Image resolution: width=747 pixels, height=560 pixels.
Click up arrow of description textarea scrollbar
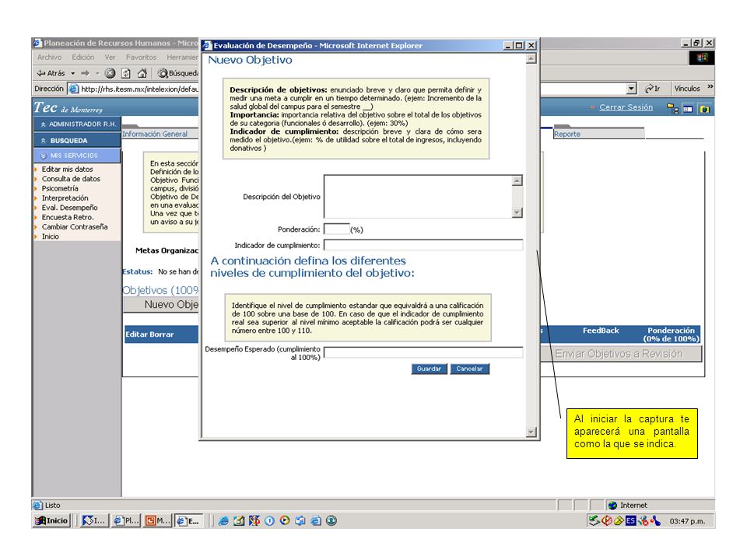(x=517, y=180)
